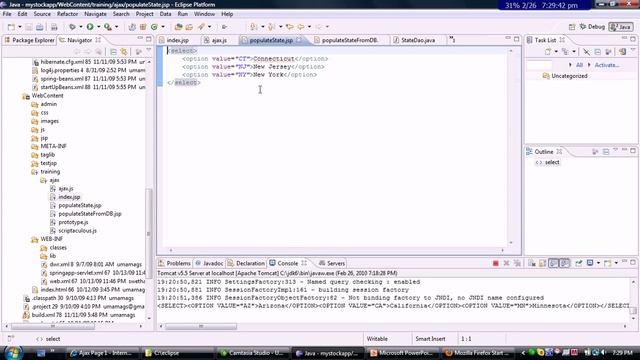Open the Refactor menu
Viewport: 640px width, 360px height.
[x=67, y=14]
